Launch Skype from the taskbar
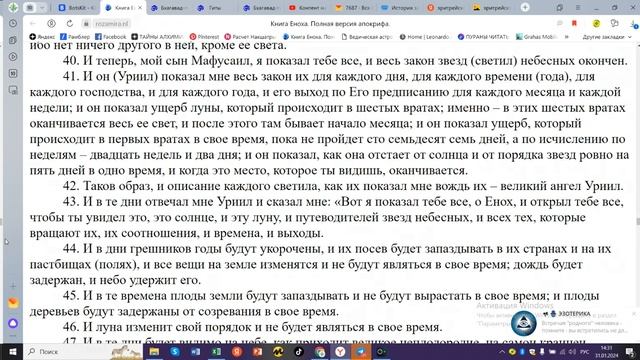640x360 pixels. [175, 351]
